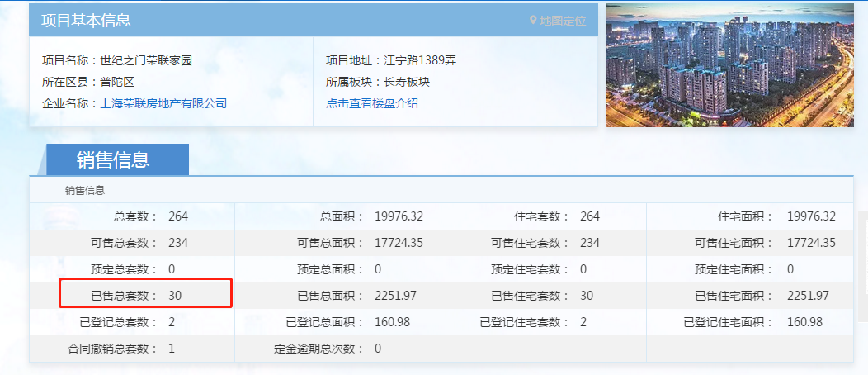
Task: Select address 江宁路1389弄
Action: [x=420, y=61]
